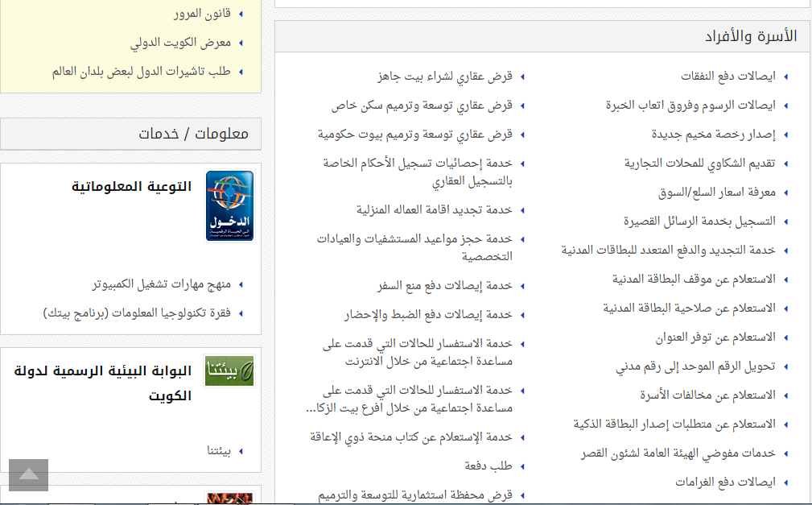Open خدمة تجديد اقامة العماله المنزلية

point(434,209)
